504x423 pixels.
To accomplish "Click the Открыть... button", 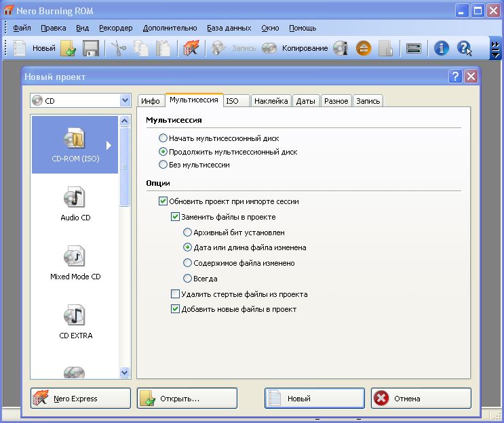I will (x=187, y=399).
